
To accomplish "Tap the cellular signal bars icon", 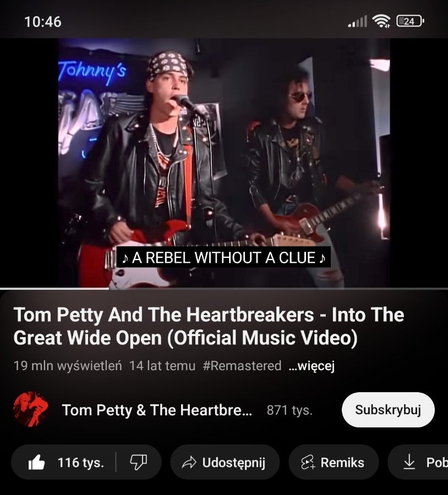I will point(357,21).
